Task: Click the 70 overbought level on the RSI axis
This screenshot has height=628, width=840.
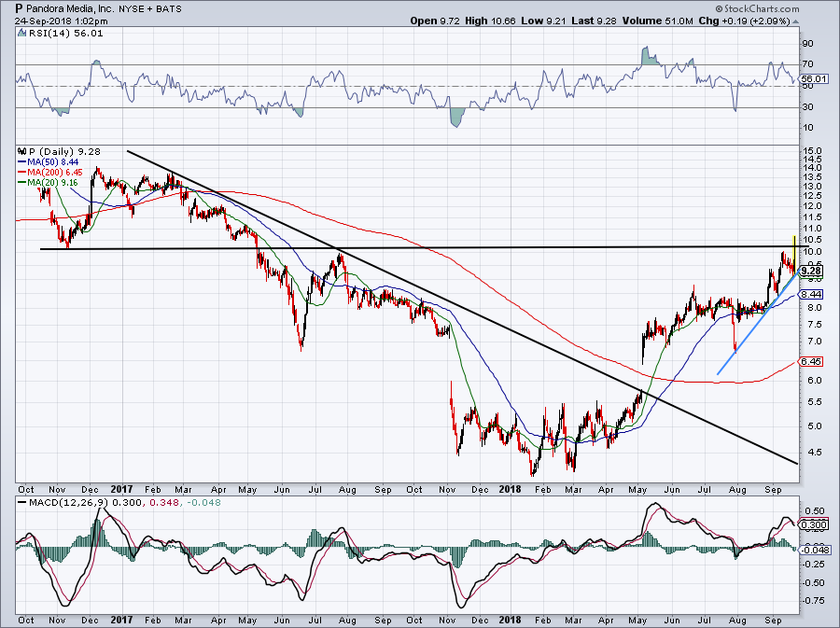Action: click(x=807, y=64)
